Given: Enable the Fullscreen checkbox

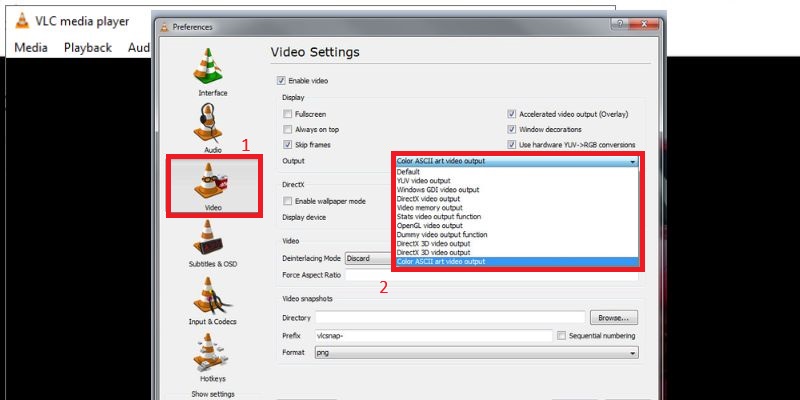Looking at the screenshot, I should (x=288, y=114).
